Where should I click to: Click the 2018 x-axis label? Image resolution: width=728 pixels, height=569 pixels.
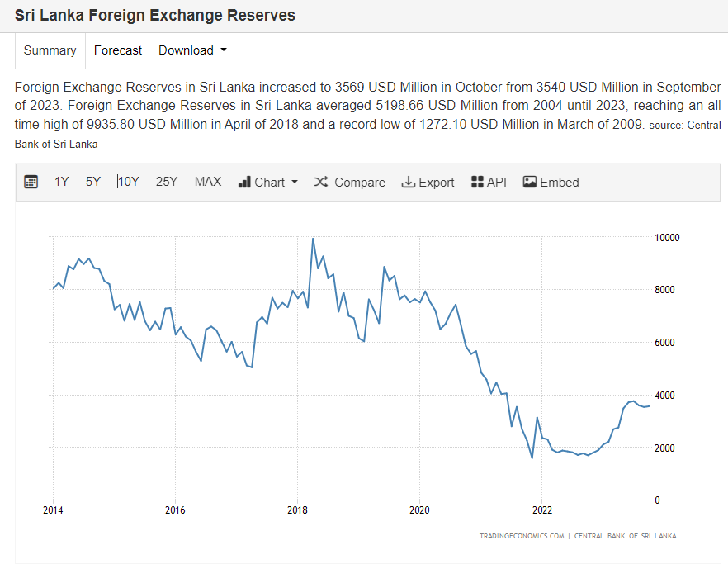pyautogui.click(x=297, y=510)
